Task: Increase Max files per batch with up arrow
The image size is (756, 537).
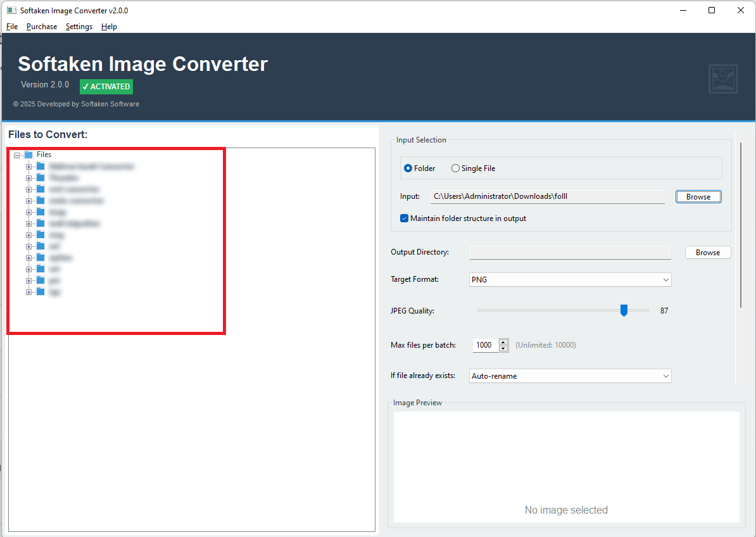Action: pyautogui.click(x=503, y=342)
